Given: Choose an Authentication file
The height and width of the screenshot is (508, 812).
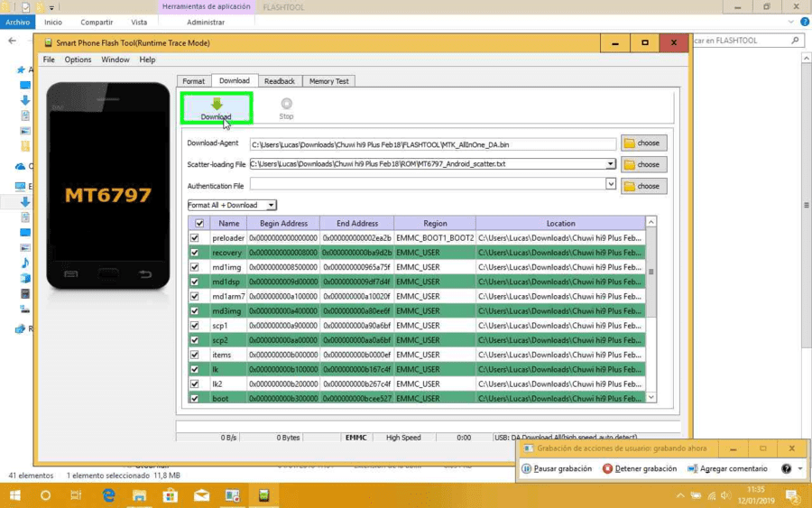Looking at the screenshot, I should point(643,186).
